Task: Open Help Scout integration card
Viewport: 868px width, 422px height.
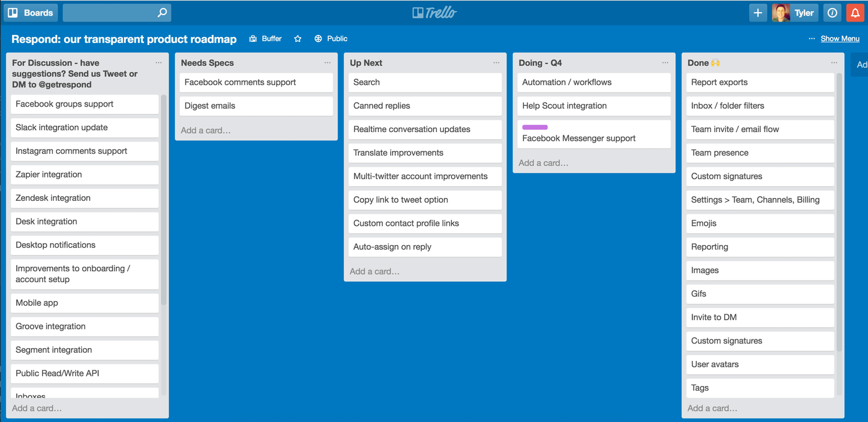Action: (594, 106)
